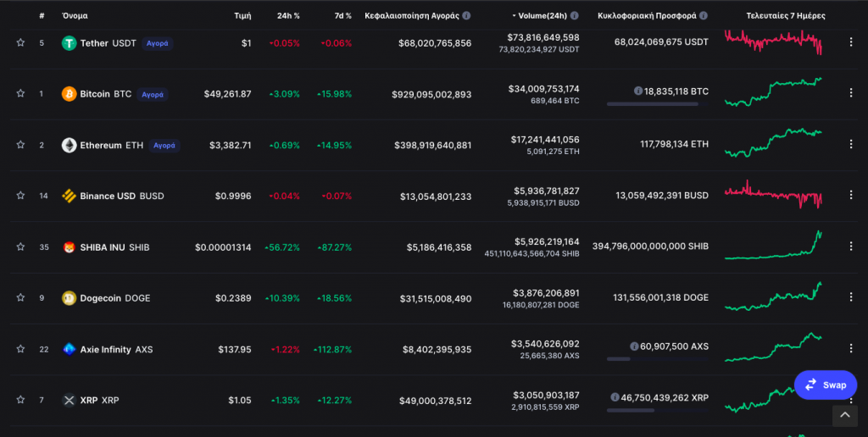The width and height of the screenshot is (868, 437).
Task: Sort by Κυκλοφοριακή Προσφορά column
Action: pyautogui.click(x=647, y=15)
